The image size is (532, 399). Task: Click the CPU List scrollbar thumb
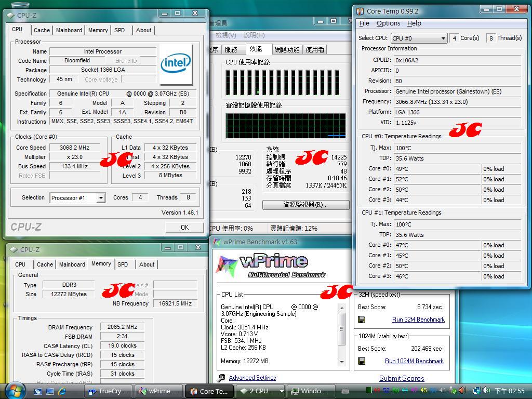tap(342, 329)
